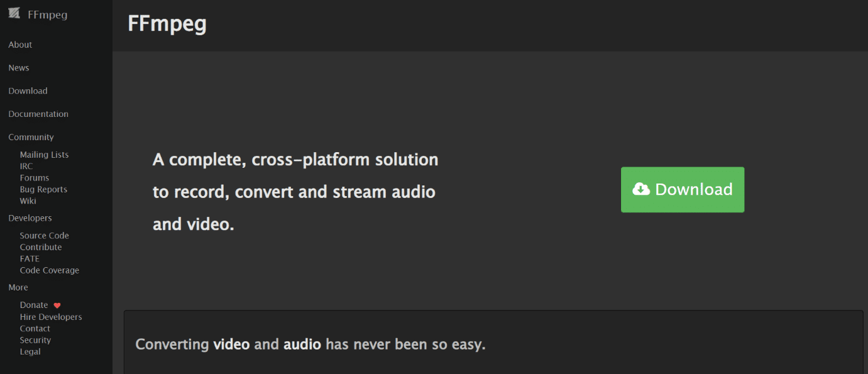Go to Bug Reports page

[43, 189]
